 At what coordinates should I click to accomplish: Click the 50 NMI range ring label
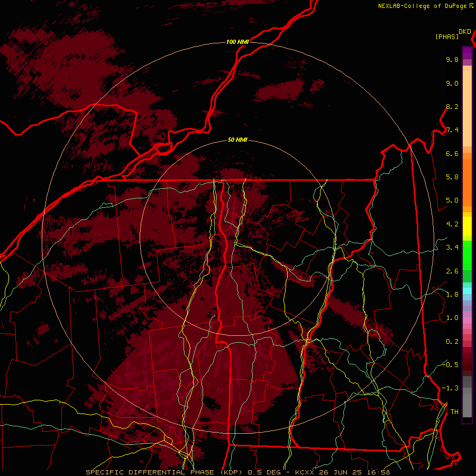tap(237, 140)
